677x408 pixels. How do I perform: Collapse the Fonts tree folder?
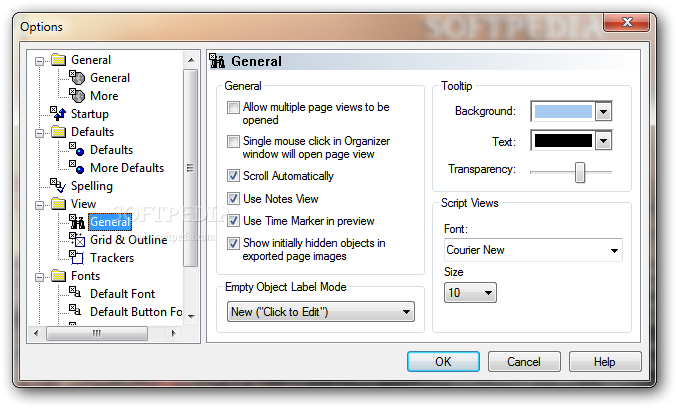pos(39,277)
